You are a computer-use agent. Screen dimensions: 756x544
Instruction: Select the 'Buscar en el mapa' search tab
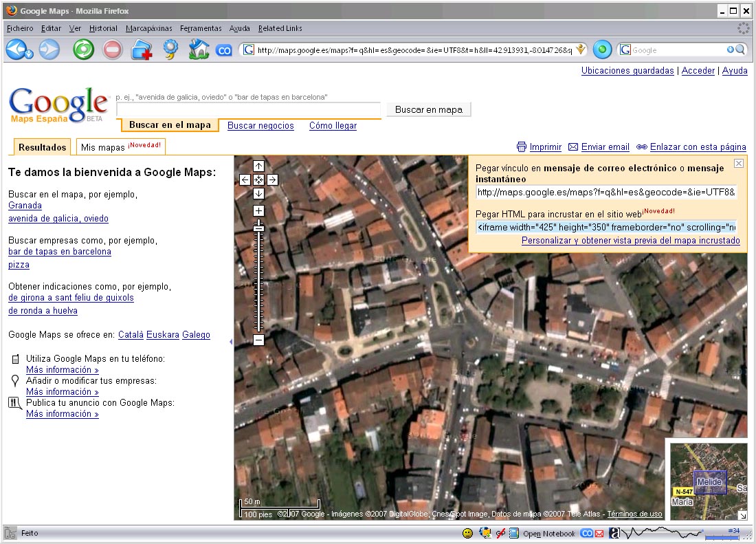[170, 125]
